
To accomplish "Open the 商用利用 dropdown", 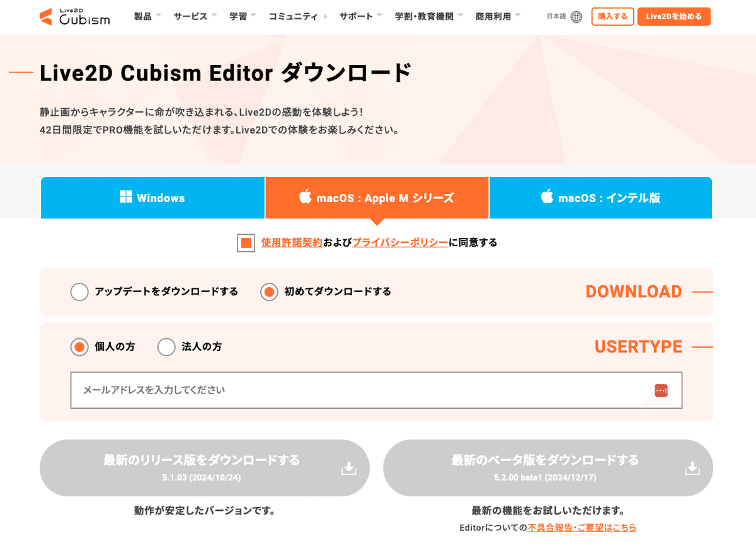I will (493, 17).
